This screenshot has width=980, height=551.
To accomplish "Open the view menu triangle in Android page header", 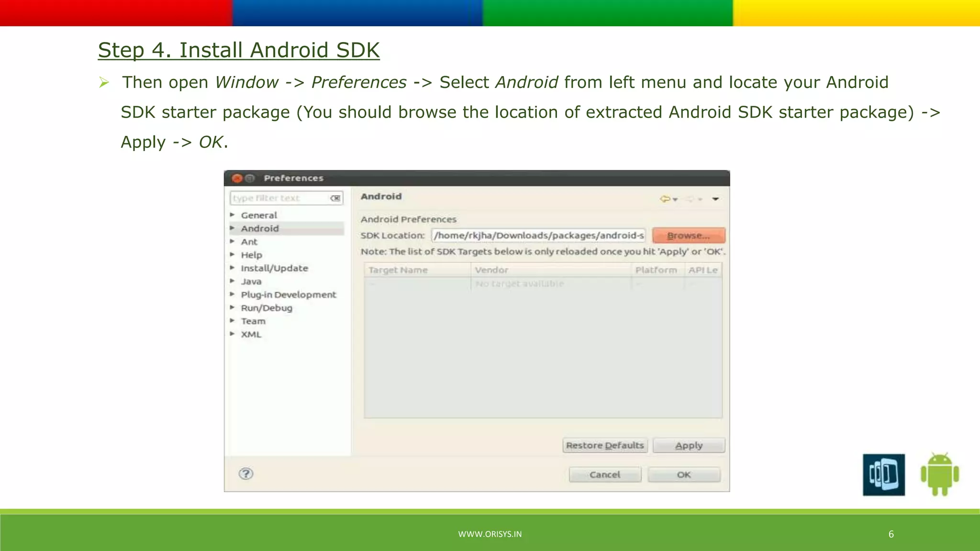I will pyautogui.click(x=715, y=199).
